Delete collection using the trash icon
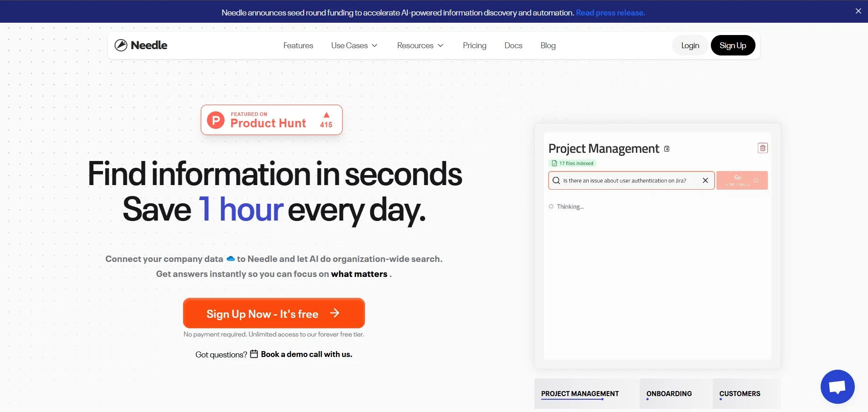 pyautogui.click(x=762, y=148)
